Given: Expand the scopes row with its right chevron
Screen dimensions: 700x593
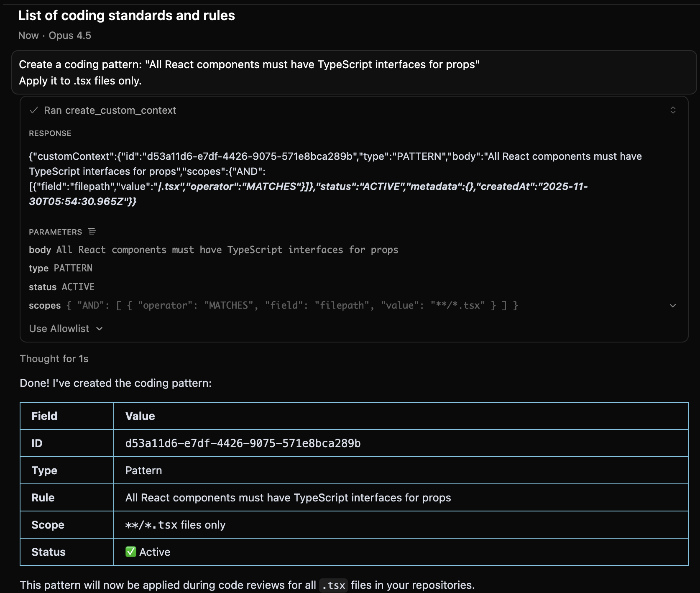Looking at the screenshot, I should coord(672,305).
